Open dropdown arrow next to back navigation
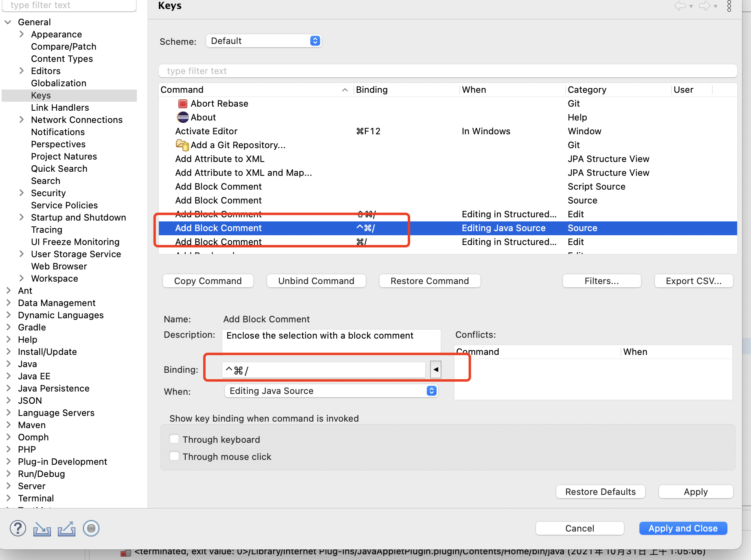Viewport: 751px width, 560px height. coord(691,7)
